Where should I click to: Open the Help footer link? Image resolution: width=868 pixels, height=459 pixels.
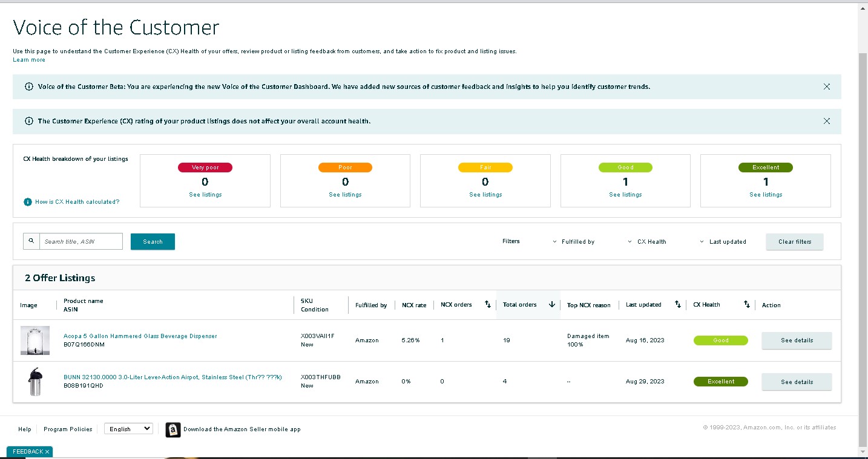[x=25, y=429]
